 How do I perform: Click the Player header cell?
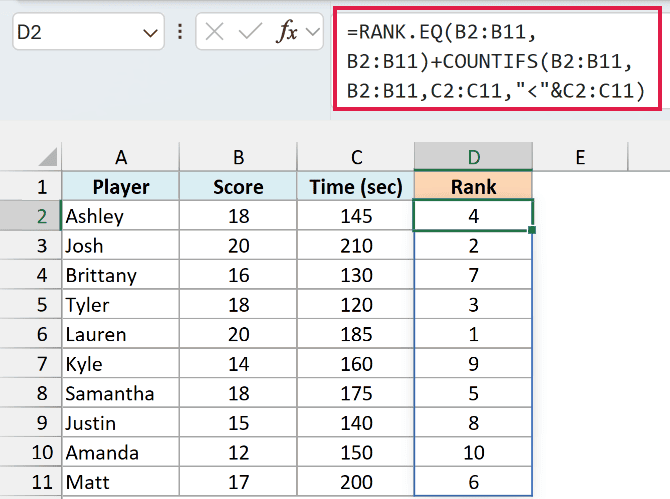120,186
